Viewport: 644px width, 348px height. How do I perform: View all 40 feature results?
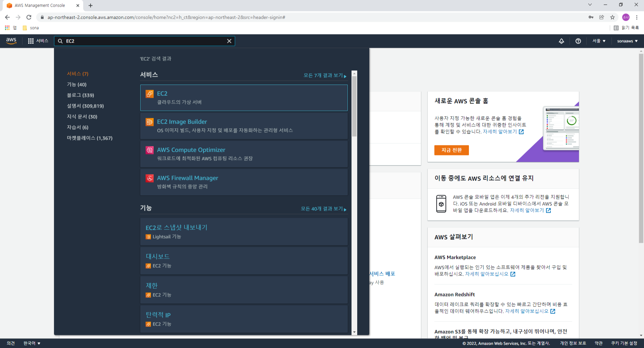[323, 209]
